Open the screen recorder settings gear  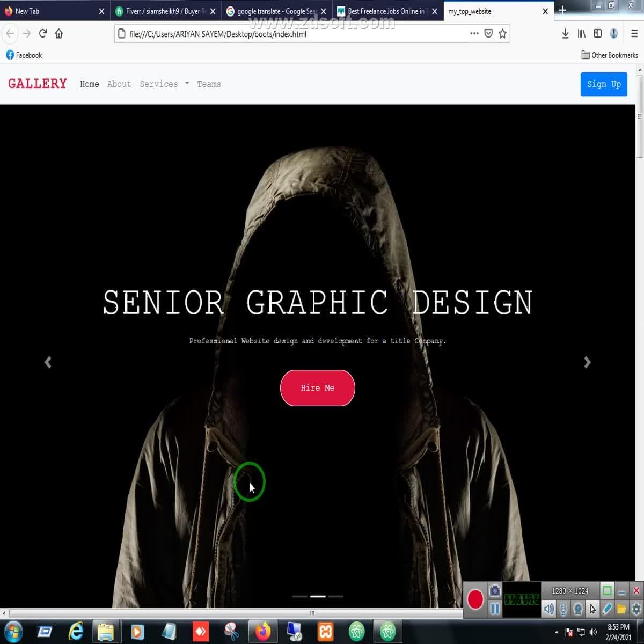636,609
